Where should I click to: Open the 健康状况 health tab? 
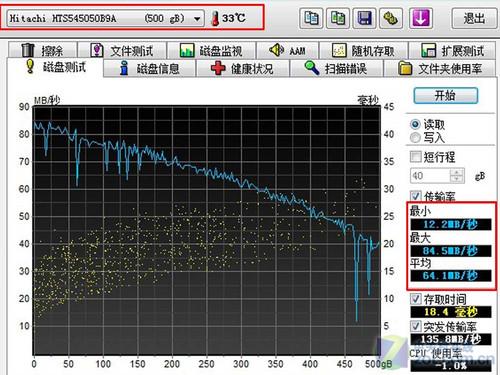click(x=242, y=68)
